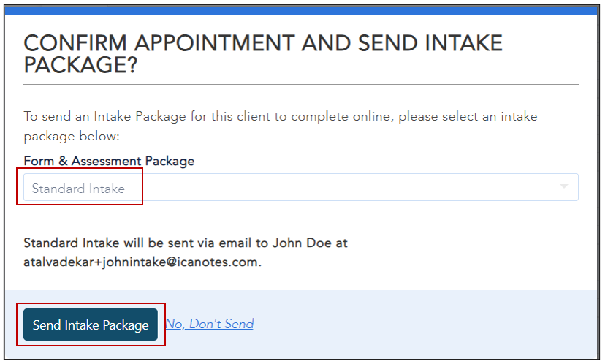Open the Form & Assessment Package dropdown
Viewport: 608px width, 364px height.
point(300,188)
